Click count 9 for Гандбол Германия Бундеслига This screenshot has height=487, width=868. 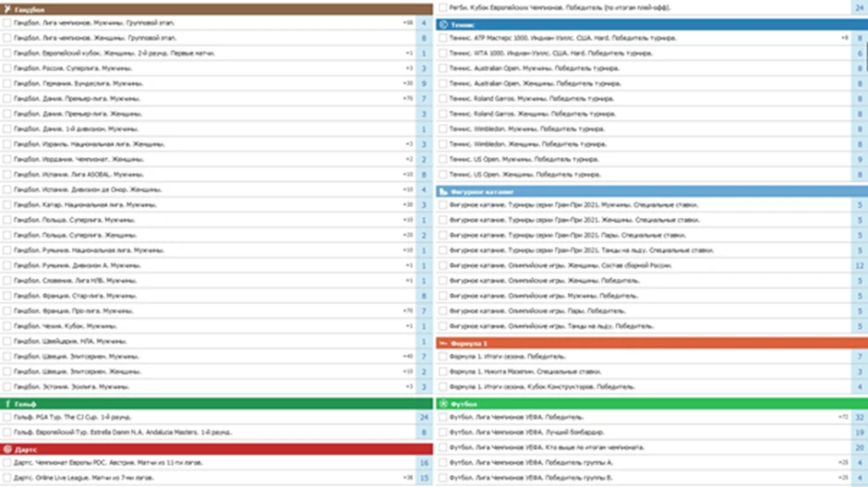tap(424, 83)
